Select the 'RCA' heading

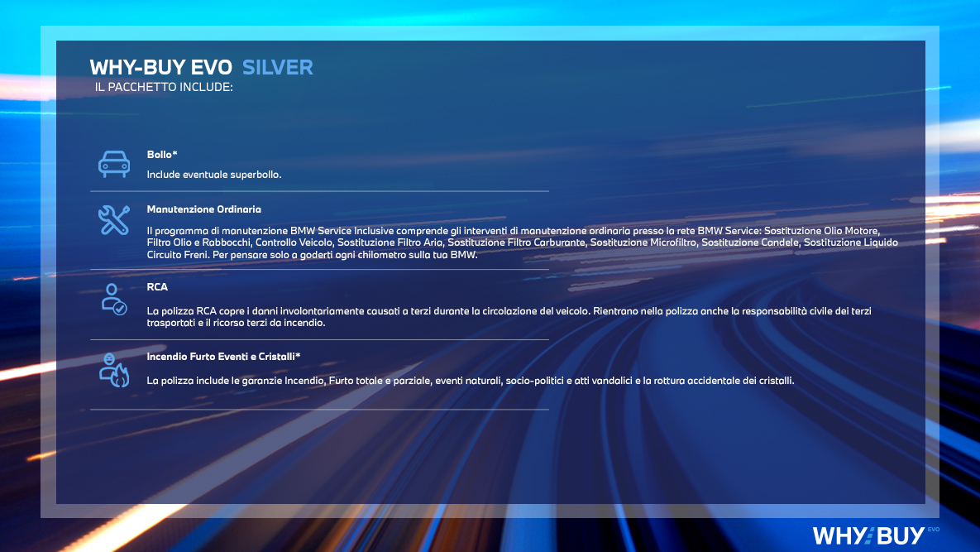tap(157, 287)
